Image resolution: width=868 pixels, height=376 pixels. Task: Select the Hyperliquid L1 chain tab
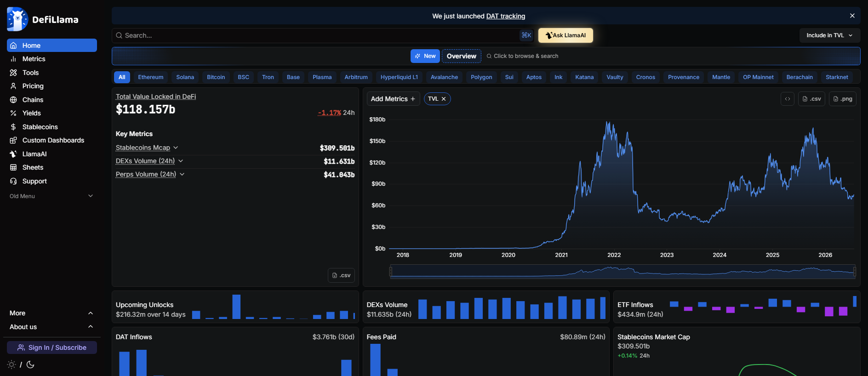pos(399,77)
